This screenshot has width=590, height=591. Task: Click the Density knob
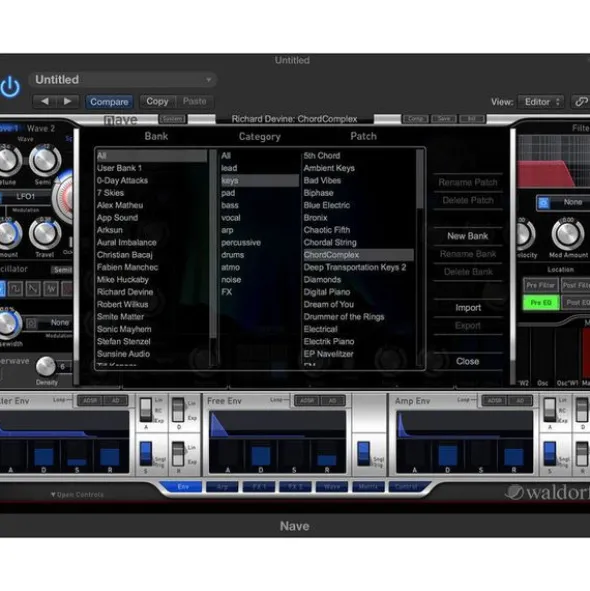pyautogui.click(x=46, y=366)
